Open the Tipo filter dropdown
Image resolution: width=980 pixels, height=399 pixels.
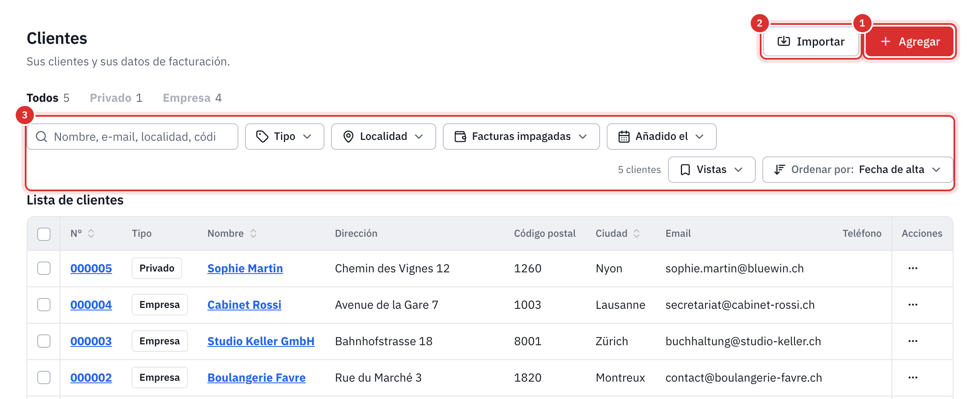pyautogui.click(x=284, y=137)
